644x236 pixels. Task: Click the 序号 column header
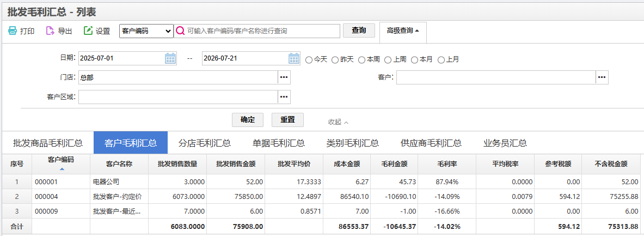(17, 164)
